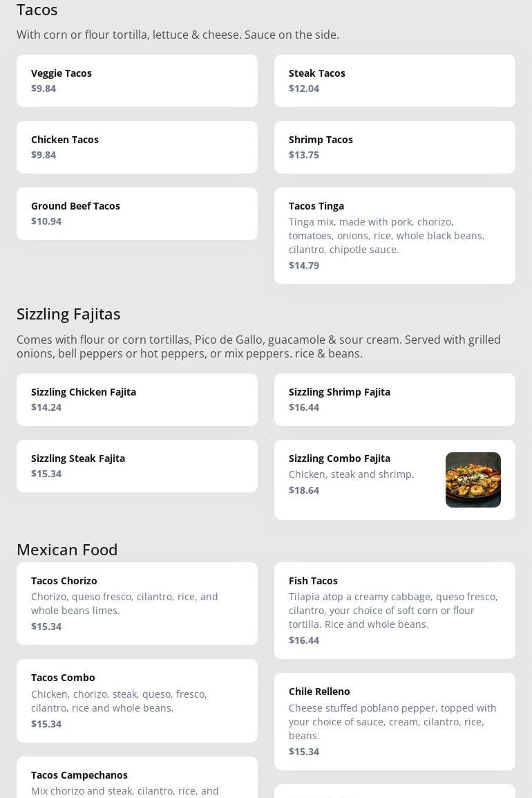Select Tacos Tinga menu card
532x798 pixels.
point(395,236)
